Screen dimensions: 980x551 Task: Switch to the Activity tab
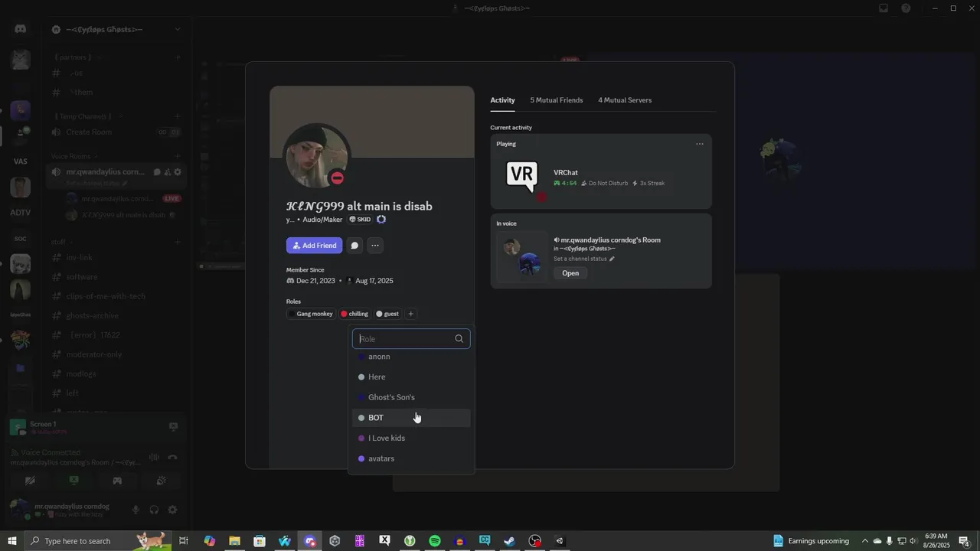502,100
